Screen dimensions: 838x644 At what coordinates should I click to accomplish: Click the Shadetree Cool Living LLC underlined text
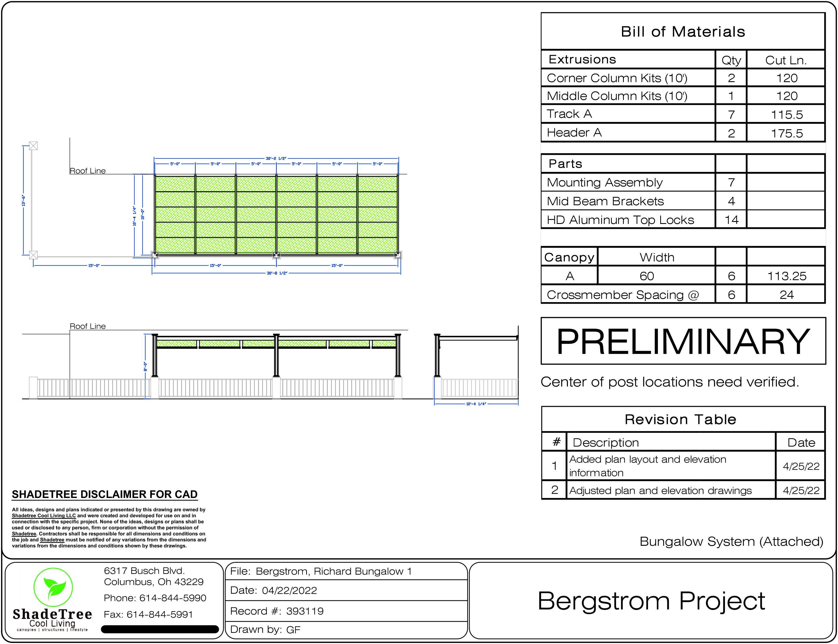[44, 516]
